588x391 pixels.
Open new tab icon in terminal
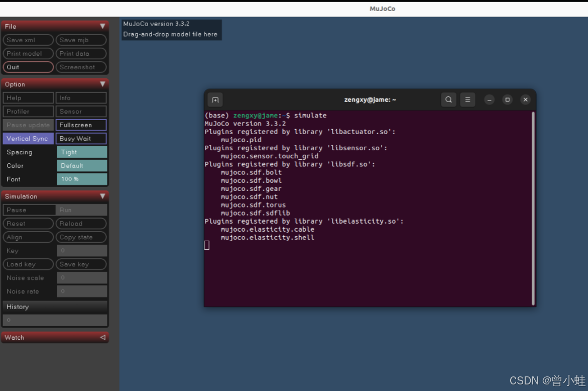(x=215, y=100)
